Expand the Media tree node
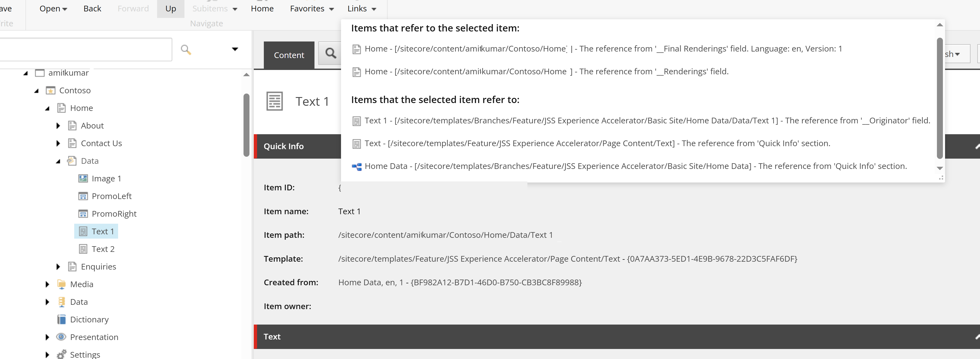This screenshot has height=359, width=980. (47, 284)
